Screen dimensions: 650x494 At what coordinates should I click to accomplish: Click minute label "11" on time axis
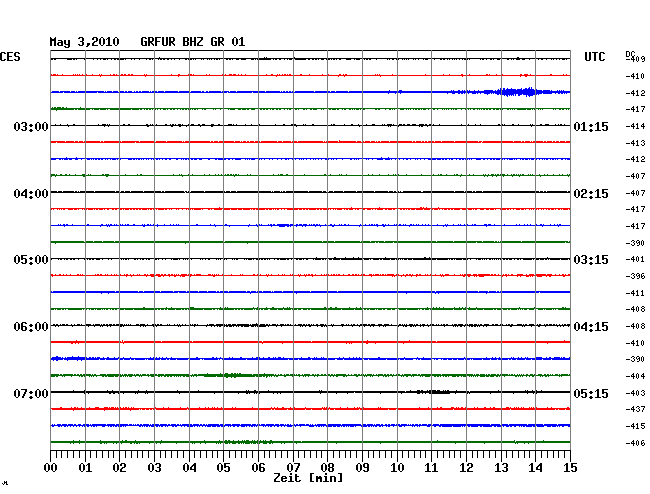pyautogui.click(x=431, y=468)
